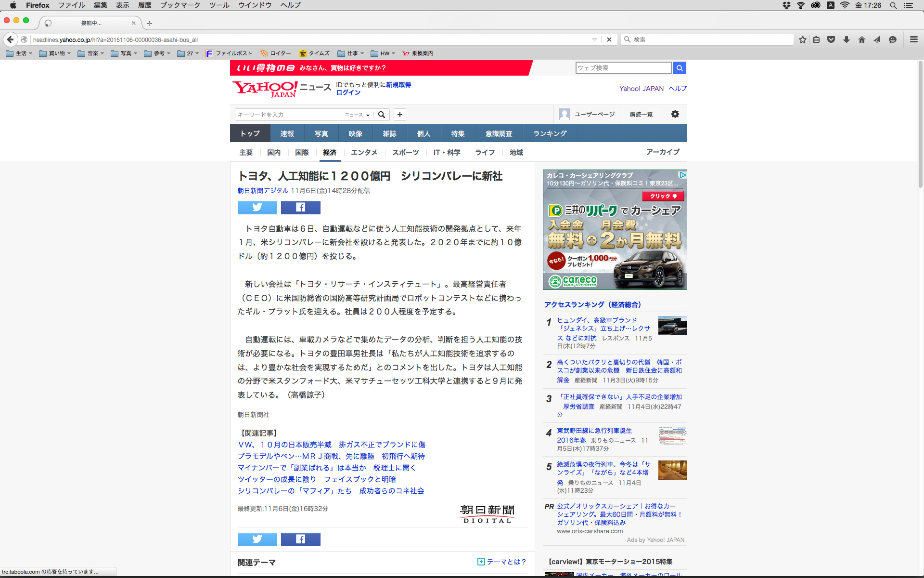This screenshot has width=924, height=578.
Task: Stop page loading with the X button
Action: pyautogui.click(x=609, y=39)
